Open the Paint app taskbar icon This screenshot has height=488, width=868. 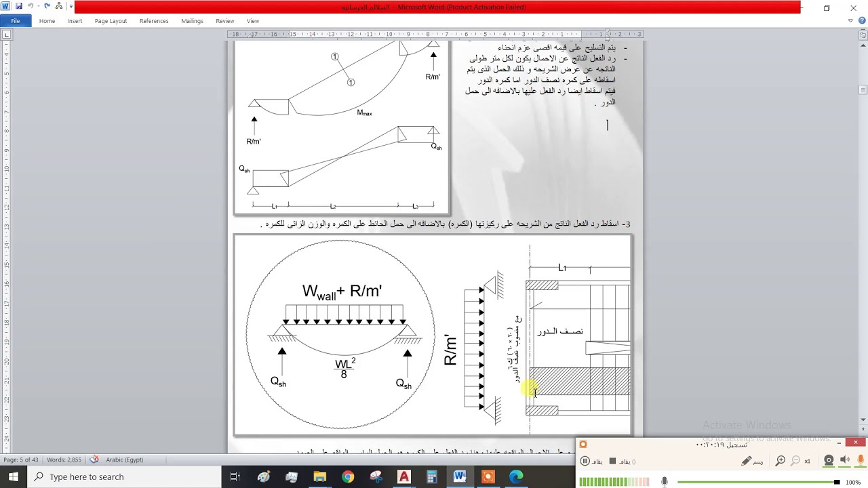coord(264,476)
